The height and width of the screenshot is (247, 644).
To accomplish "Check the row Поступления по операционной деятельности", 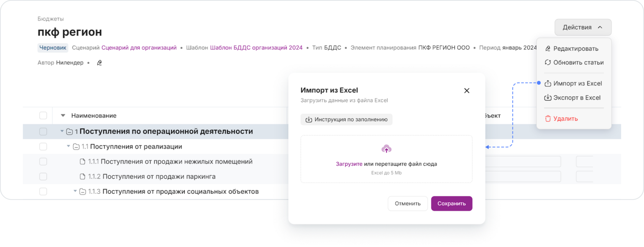I will click(43, 132).
